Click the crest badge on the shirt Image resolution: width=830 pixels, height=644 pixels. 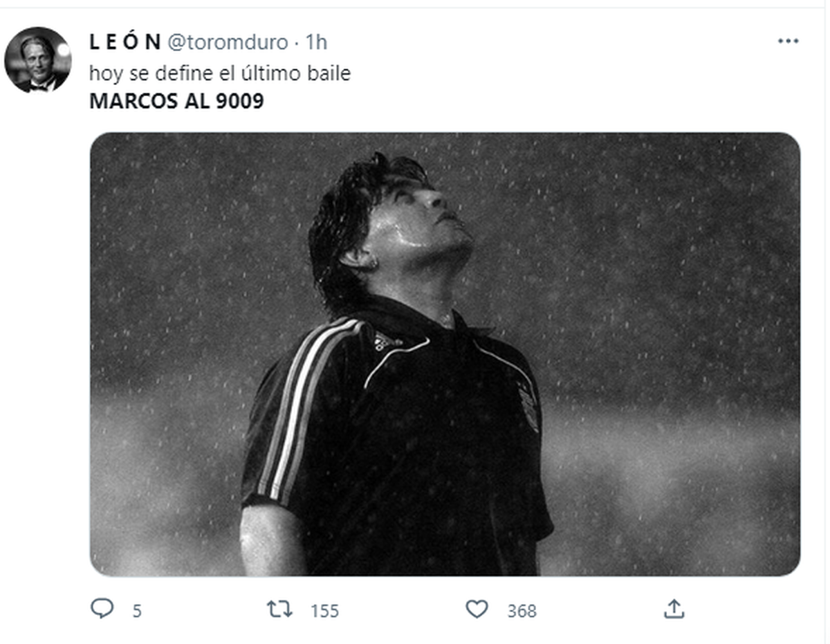(x=529, y=405)
